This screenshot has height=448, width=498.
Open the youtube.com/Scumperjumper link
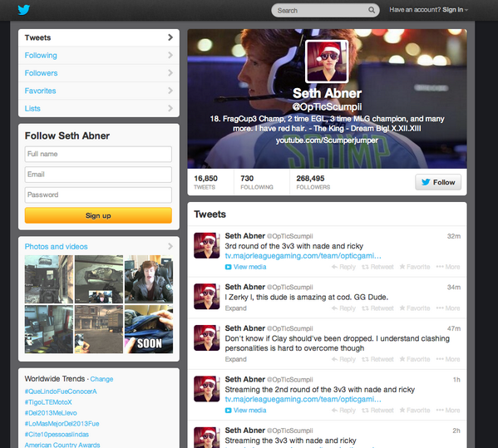click(x=327, y=140)
